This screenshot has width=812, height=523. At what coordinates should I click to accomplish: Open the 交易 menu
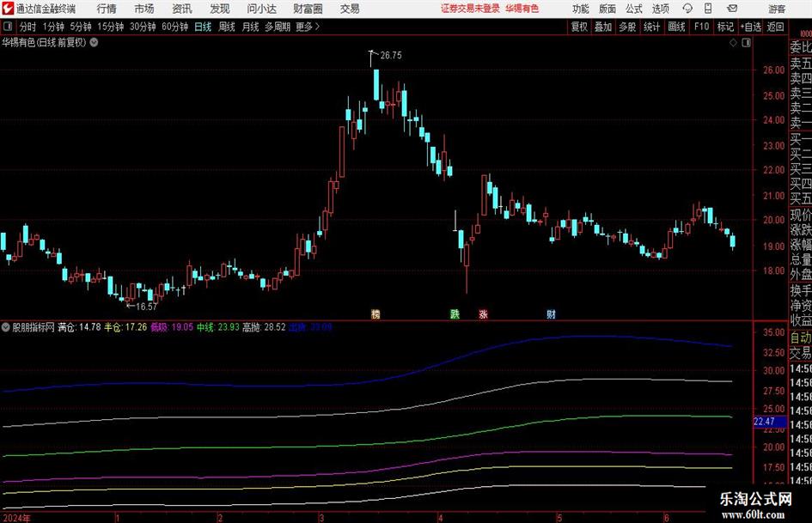coord(350,9)
